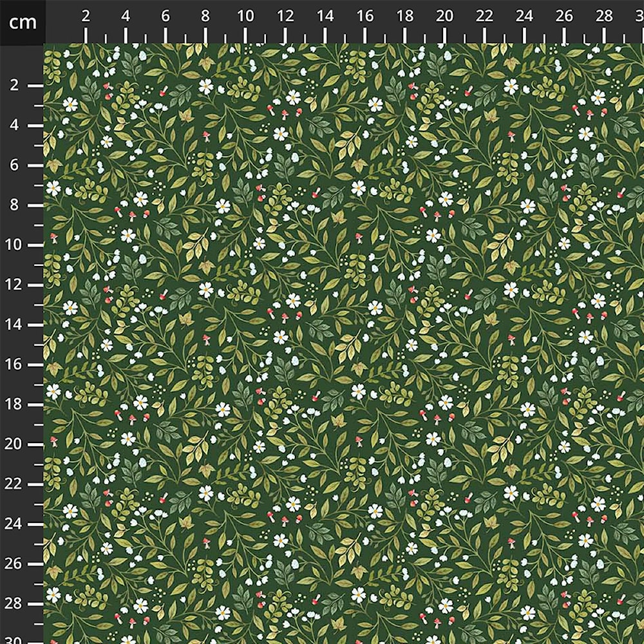Click the 6 on the horizontal ruler
Viewport: 644px width, 644px height.
pos(165,17)
